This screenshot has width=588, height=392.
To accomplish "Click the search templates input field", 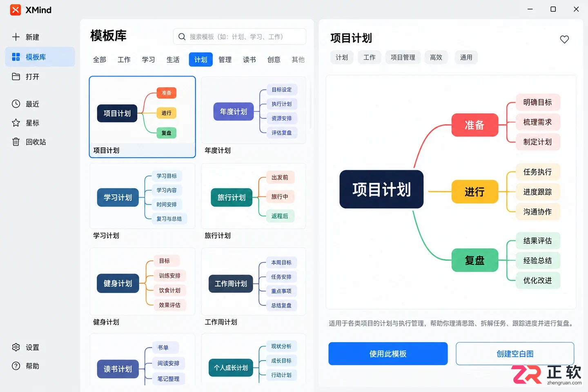I will (x=240, y=37).
